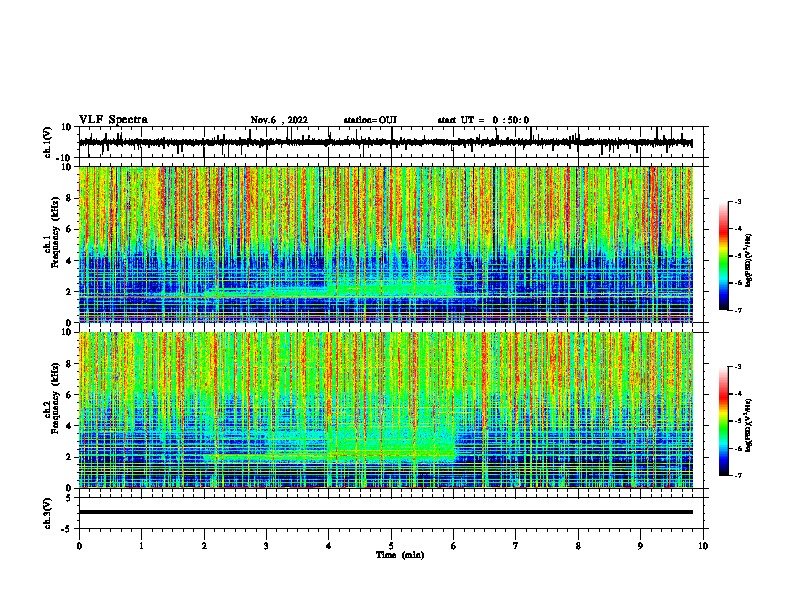Click the ch.1 "Frequency (kHz)" axis label
Viewport: 792px width, 612px height.
pos(55,232)
